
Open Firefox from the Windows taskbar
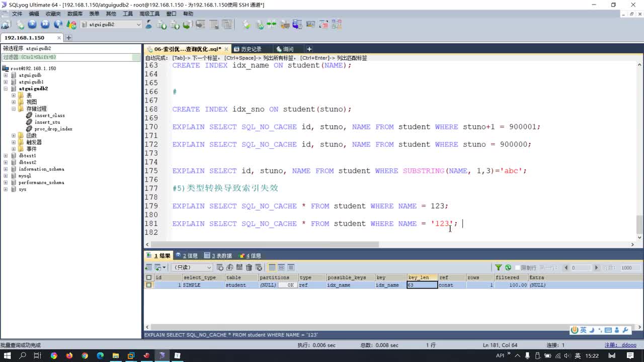pos(69,355)
